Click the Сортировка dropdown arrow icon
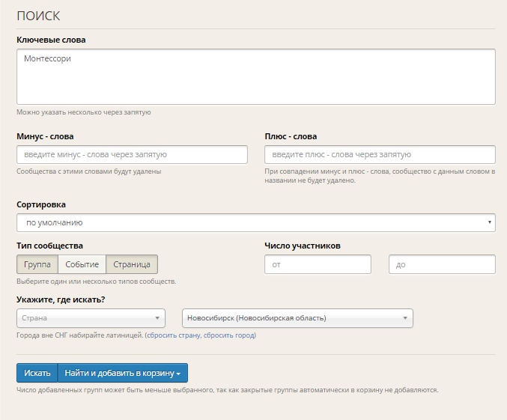Image resolution: width=507 pixels, height=420 pixels. (490, 222)
